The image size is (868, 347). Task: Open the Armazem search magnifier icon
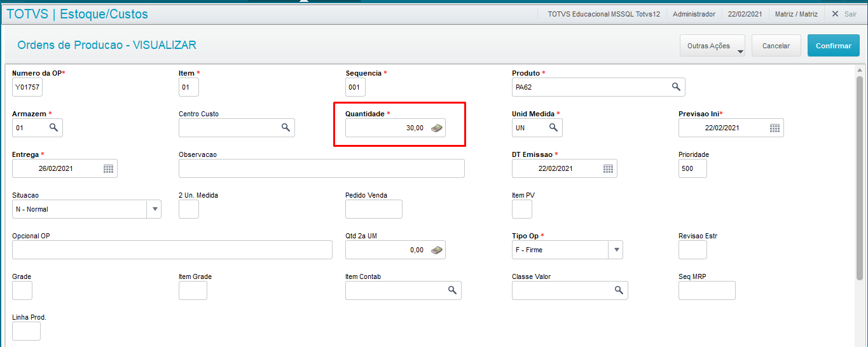click(54, 128)
